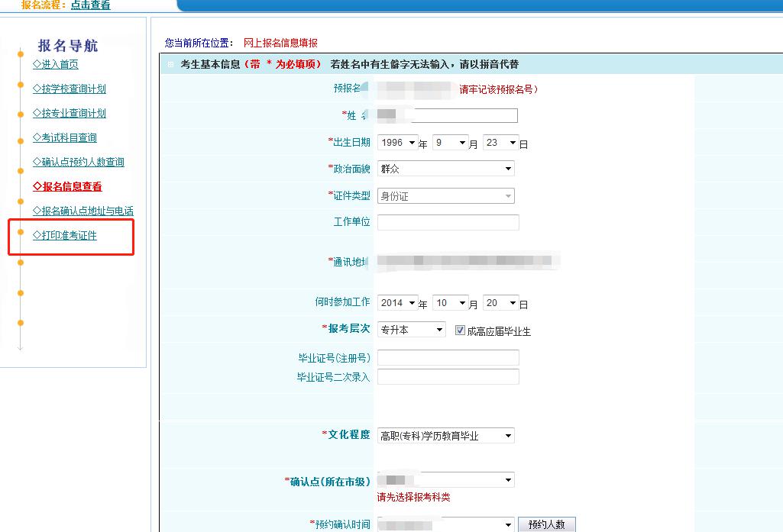Open birth month dropdown showing 9
783x532 pixels.
click(x=451, y=143)
